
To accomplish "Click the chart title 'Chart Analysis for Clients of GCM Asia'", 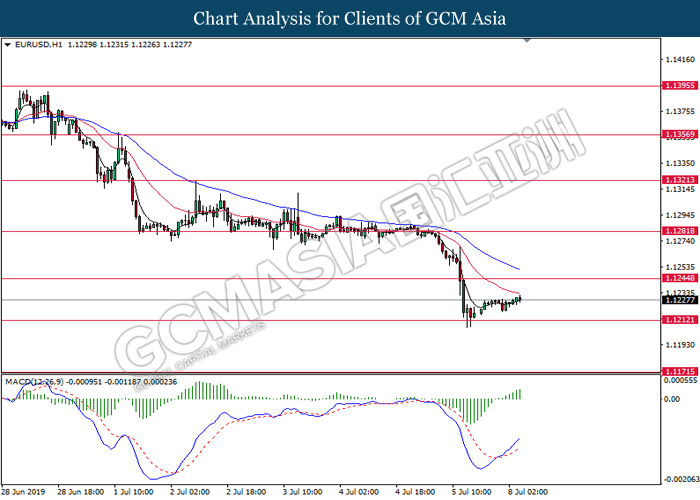I will click(349, 18).
